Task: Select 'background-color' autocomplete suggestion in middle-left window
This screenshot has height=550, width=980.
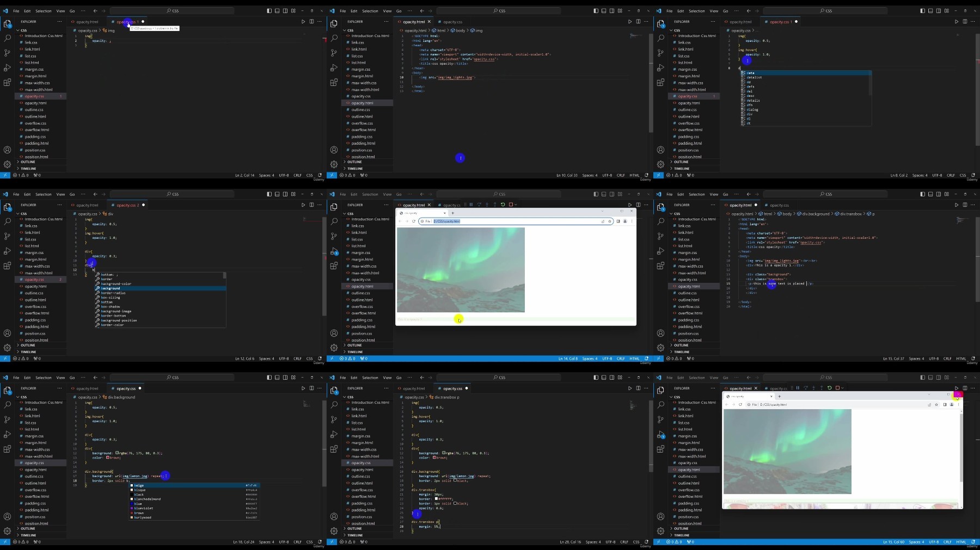Action: (x=160, y=284)
